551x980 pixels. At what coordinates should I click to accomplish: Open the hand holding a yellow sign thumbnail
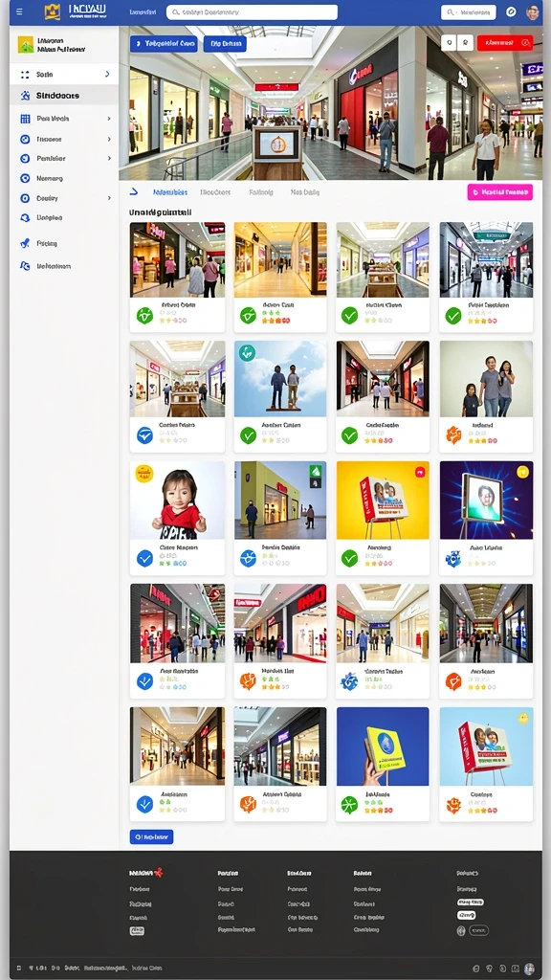383,746
